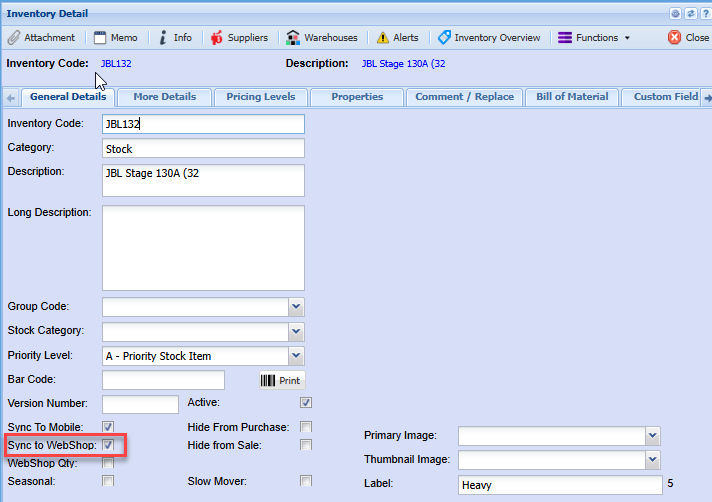Click the Label field showing Heavy
This screenshot has height=502, width=712.
(x=560, y=485)
